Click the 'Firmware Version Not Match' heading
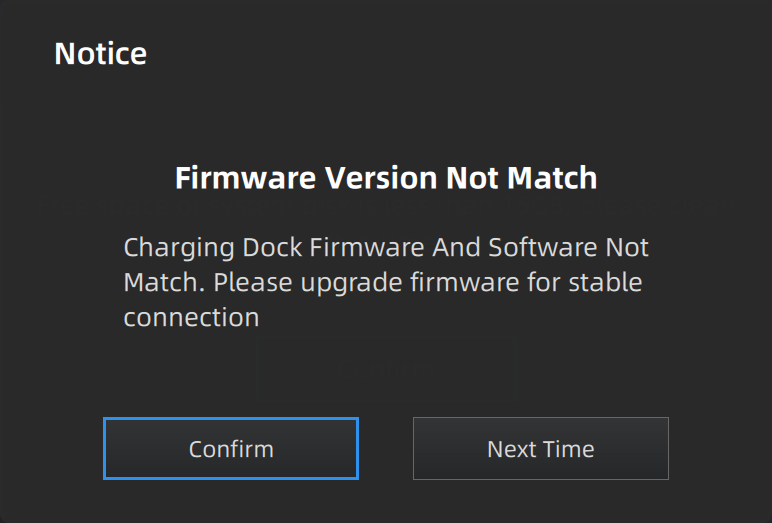Image resolution: width=772 pixels, height=523 pixels. click(386, 178)
